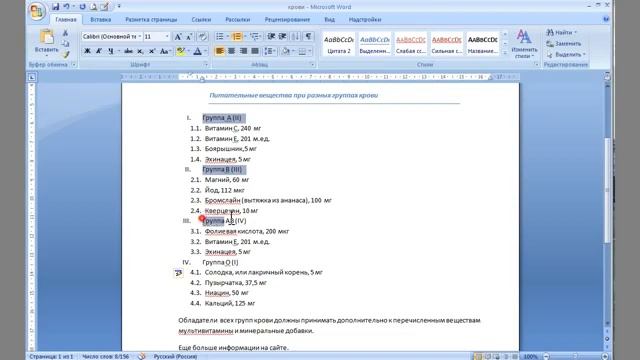The image size is (640, 360).
Task: Toggle underline (Ч) formatting
Action: 111,51
